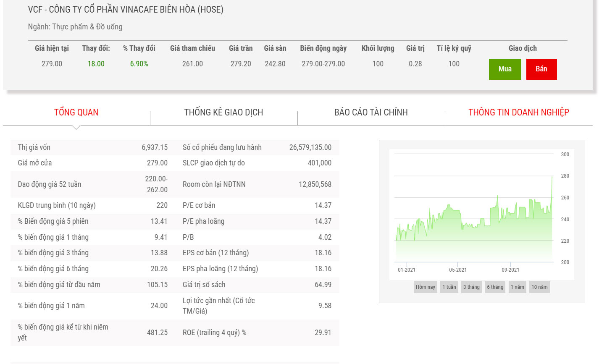Click the 6.90% change percentage value
Screen dimensions: 599x364
139,64
